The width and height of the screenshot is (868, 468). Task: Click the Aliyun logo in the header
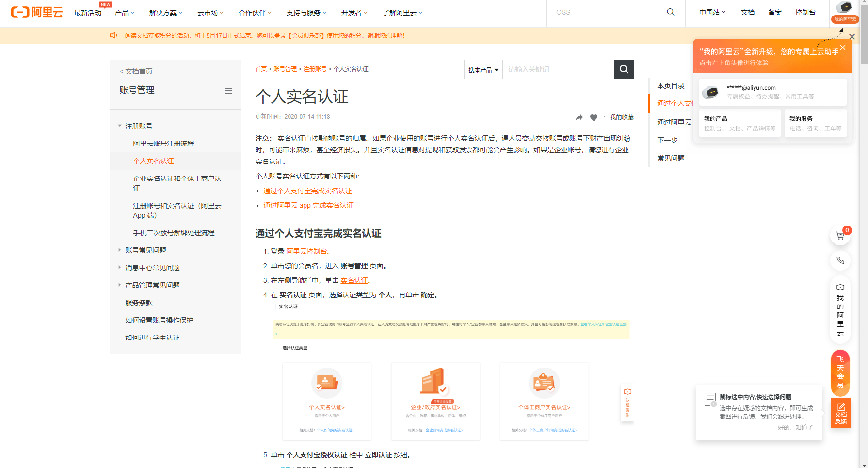click(x=37, y=12)
